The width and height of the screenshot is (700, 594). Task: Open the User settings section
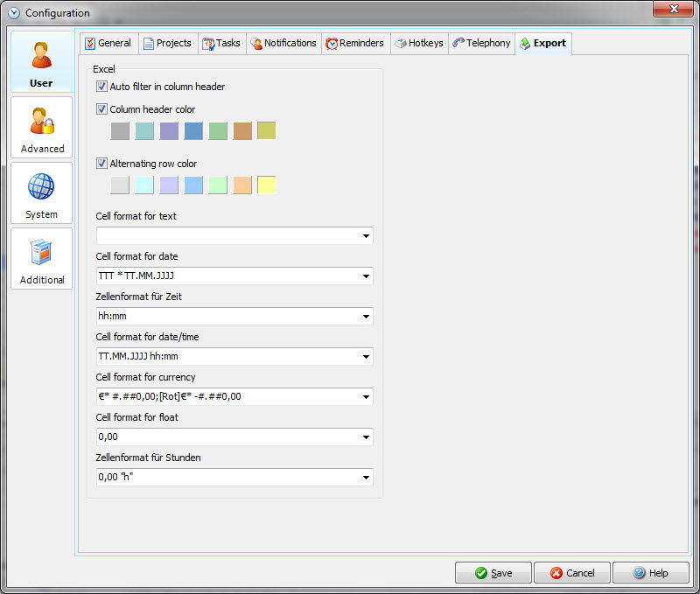pyautogui.click(x=41, y=61)
